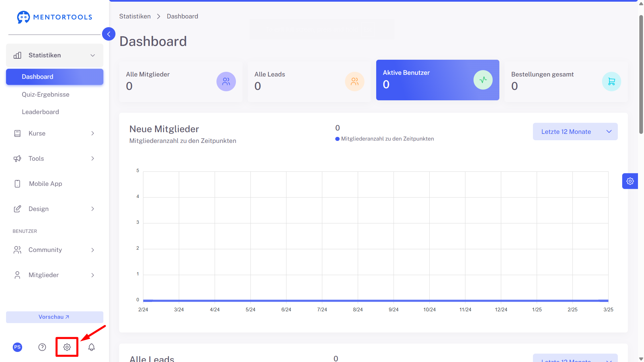This screenshot has height=362, width=644.
Task: Open the Bestellungen gesamt card
Action: pos(566,82)
